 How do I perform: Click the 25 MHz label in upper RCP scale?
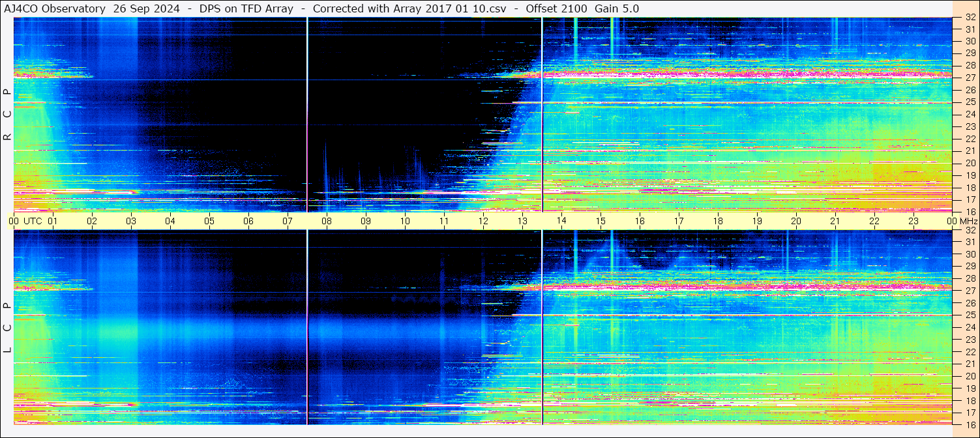click(969, 102)
